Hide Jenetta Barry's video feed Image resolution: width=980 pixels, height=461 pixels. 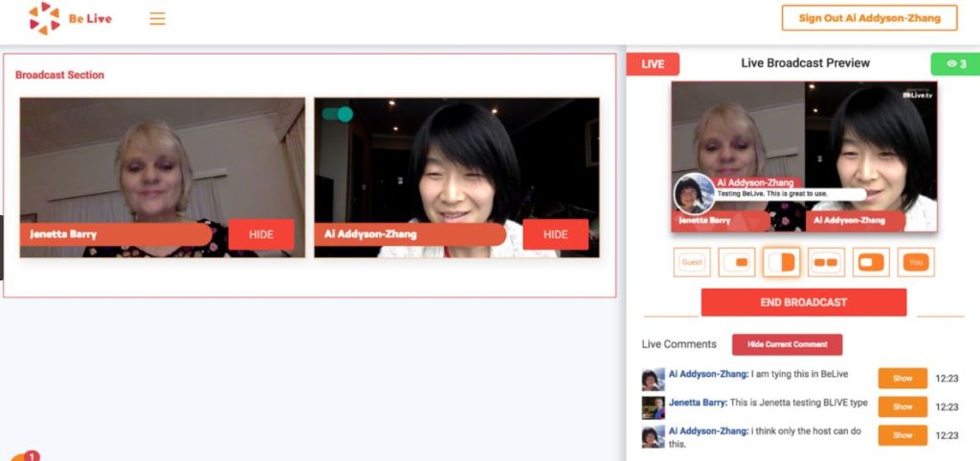click(260, 234)
